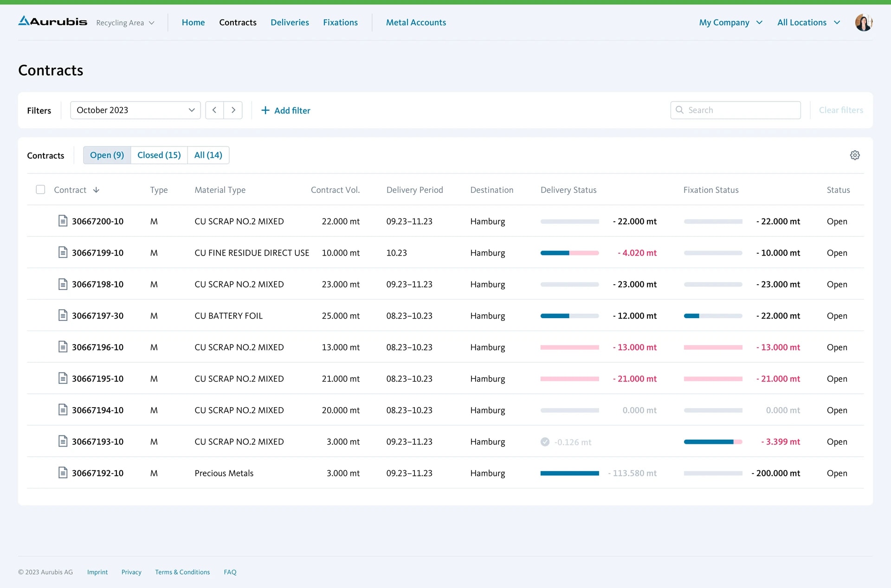Click the delivery progress bar for 30667199-10
Viewport: 891px width, 588px height.
pyautogui.click(x=569, y=253)
